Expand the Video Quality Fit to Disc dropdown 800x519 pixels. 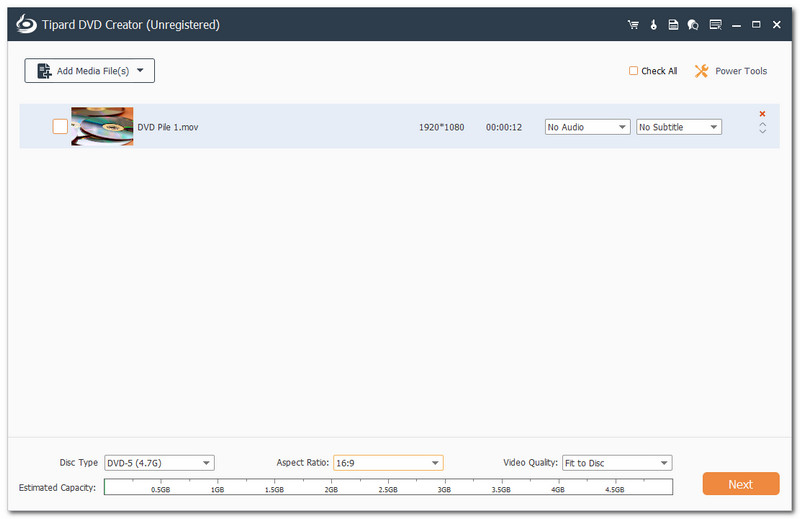click(x=616, y=463)
